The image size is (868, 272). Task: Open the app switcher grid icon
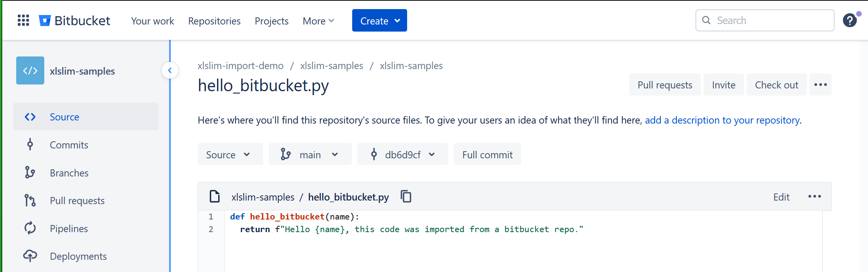pyautogui.click(x=23, y=20)
